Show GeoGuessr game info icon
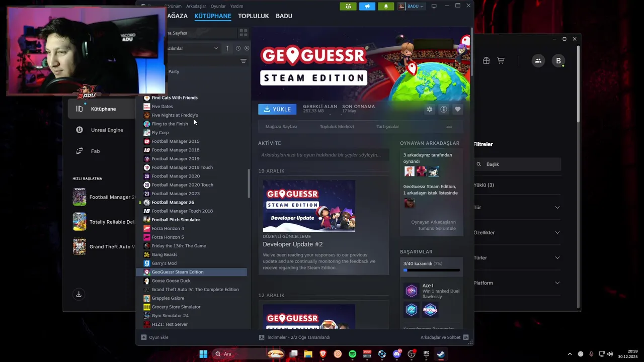 (443, 109)
